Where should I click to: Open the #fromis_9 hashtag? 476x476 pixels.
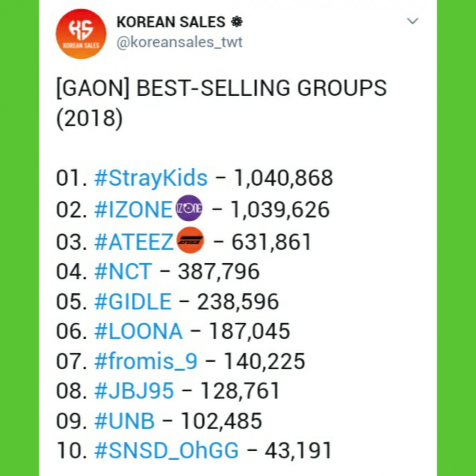click(x=146, y=362)
